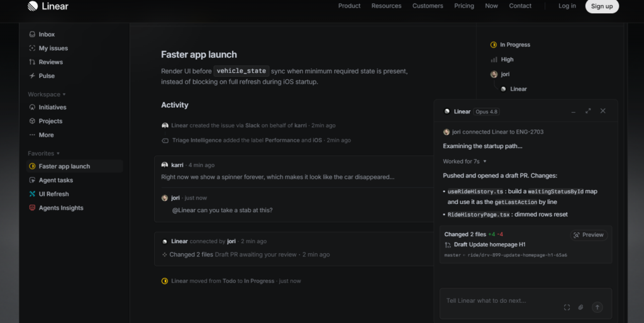This screenshot has height=323, width=644.
Task: Change the In Progress status
Action: point(510,45)
